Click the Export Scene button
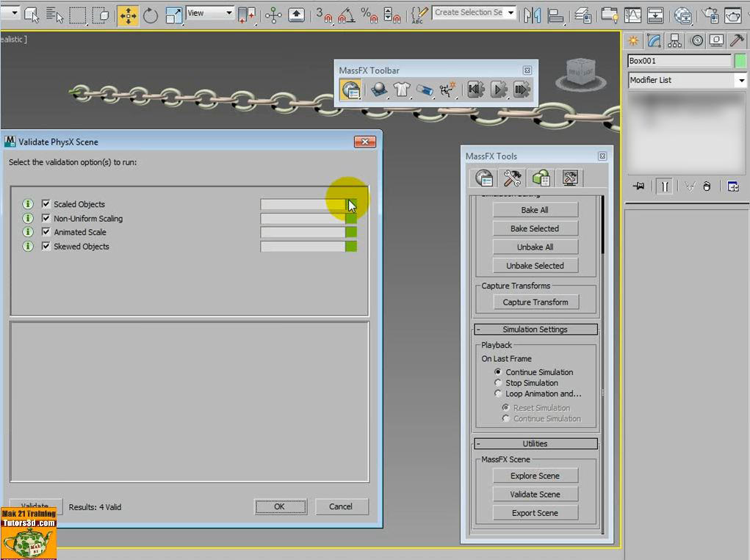This screenshot has width=750, height=560. click(x=536, y=513)
